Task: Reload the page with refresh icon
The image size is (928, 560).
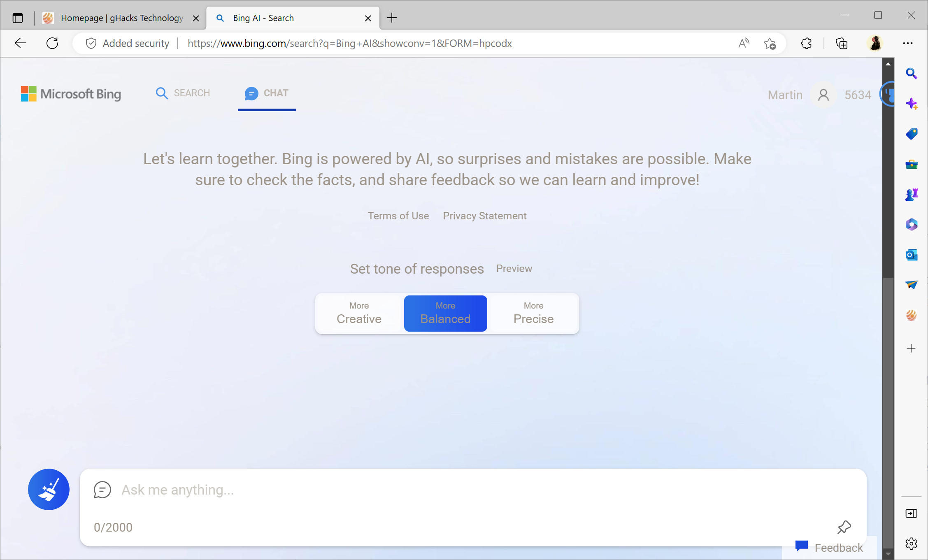Action: 52,43
